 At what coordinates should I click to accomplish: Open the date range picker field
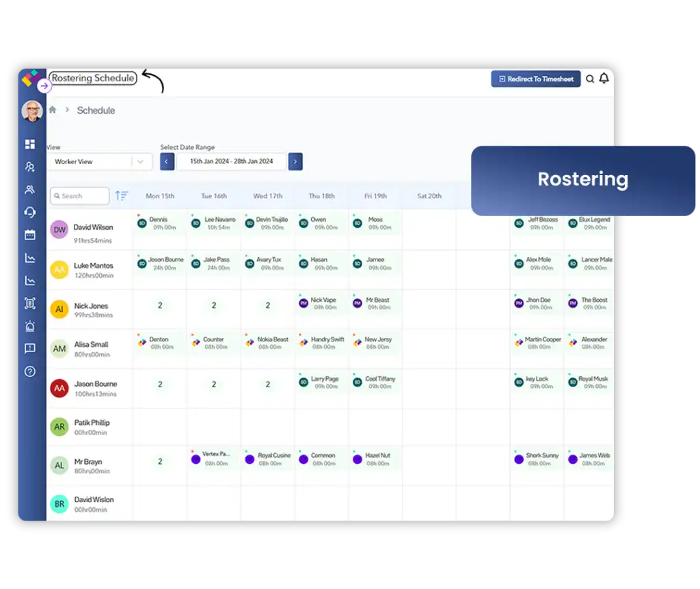tap(231, 161)
